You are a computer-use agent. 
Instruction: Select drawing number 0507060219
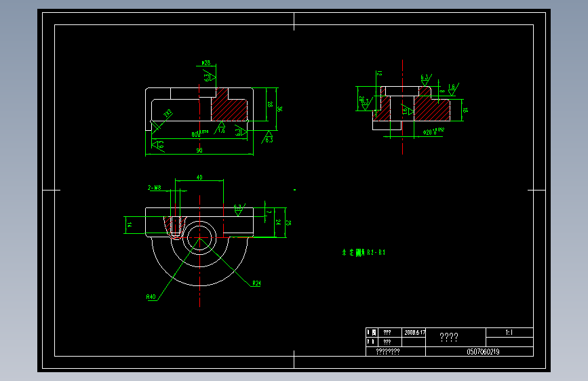pos(483,352)
